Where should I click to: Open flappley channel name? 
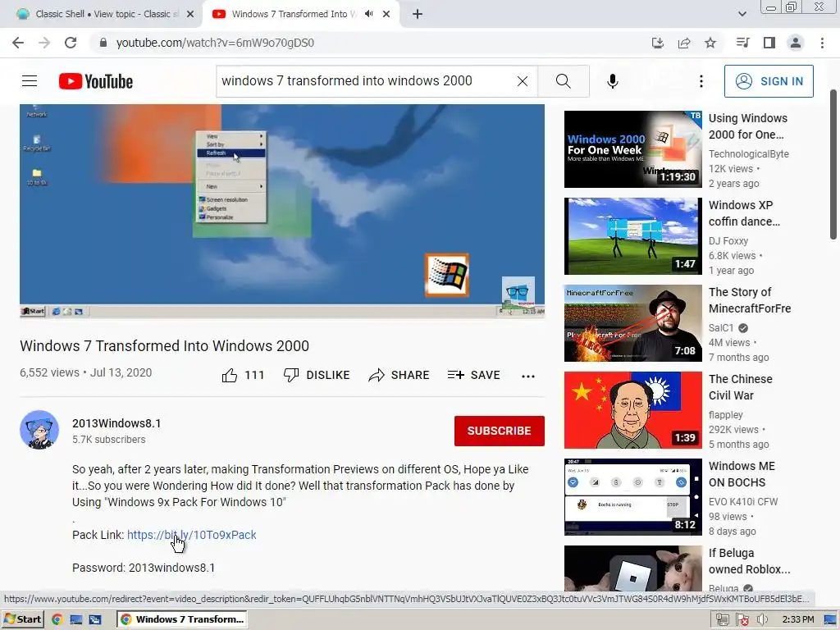point(725,414)
